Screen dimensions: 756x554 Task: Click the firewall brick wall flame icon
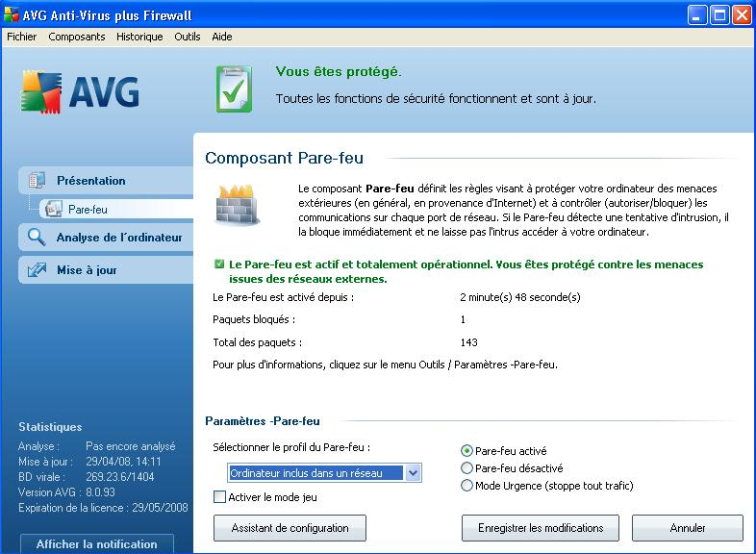[235, 206]
